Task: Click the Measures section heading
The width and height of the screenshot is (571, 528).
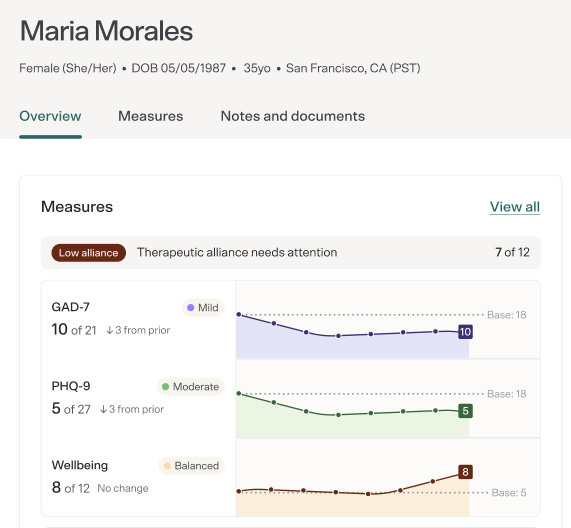Action: 77,207
